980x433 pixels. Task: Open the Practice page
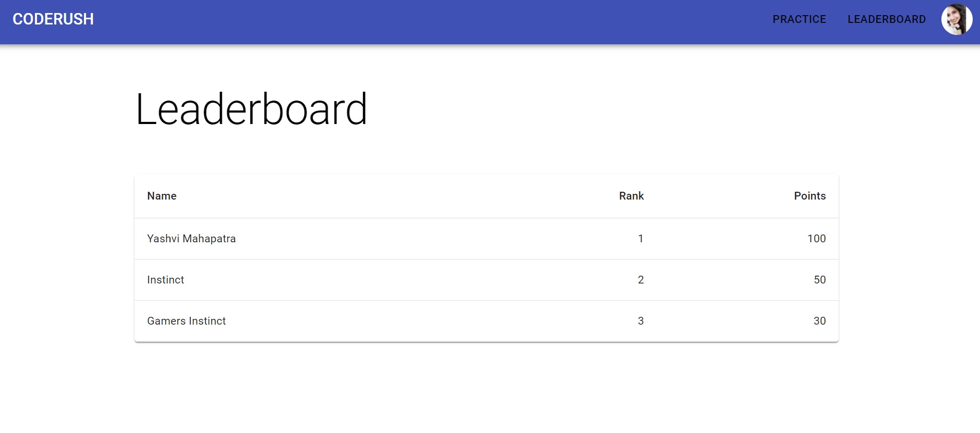pos(799,19)
